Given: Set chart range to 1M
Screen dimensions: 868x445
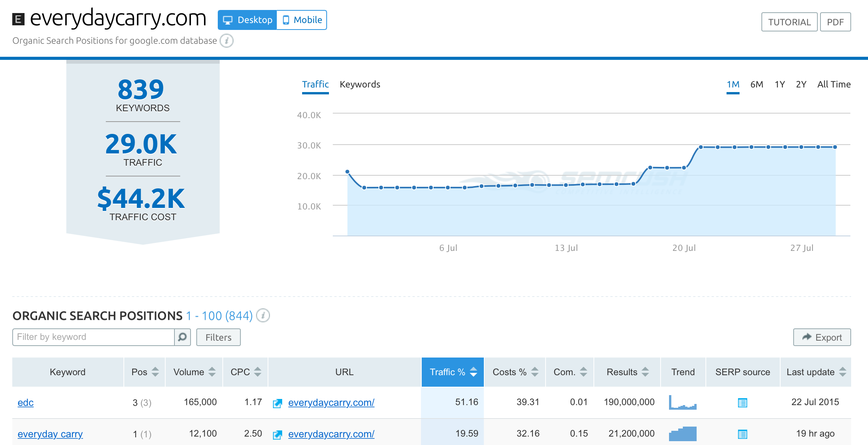Looking at the screenshot, I should (733, 84).
